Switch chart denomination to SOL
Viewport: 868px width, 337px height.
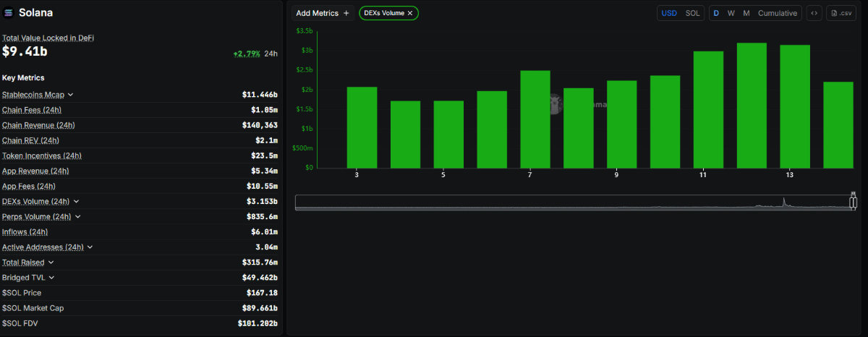click(692, 13)
